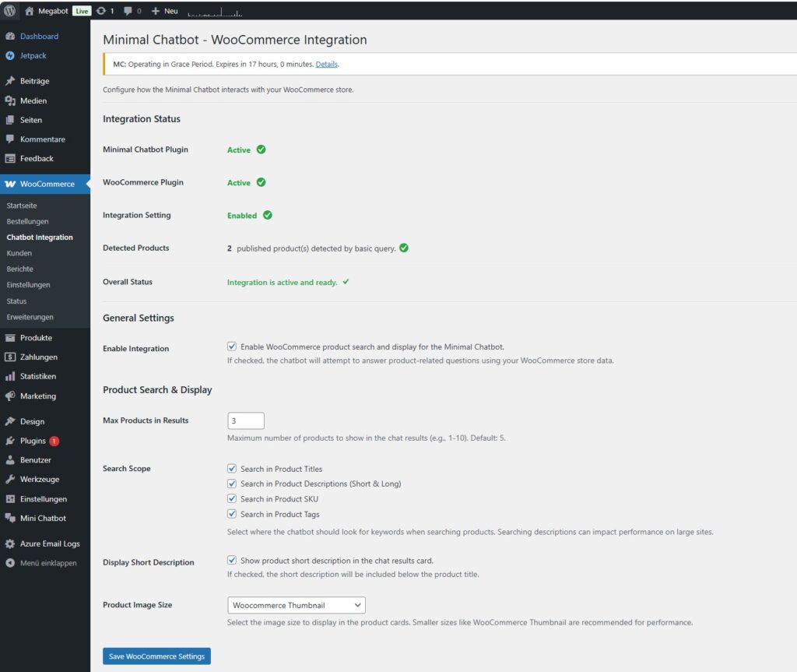The height and width of the screenshot is (672, 797).
Task: Open Status in WooCommerce submenu
Action: [x=16, y=301]
